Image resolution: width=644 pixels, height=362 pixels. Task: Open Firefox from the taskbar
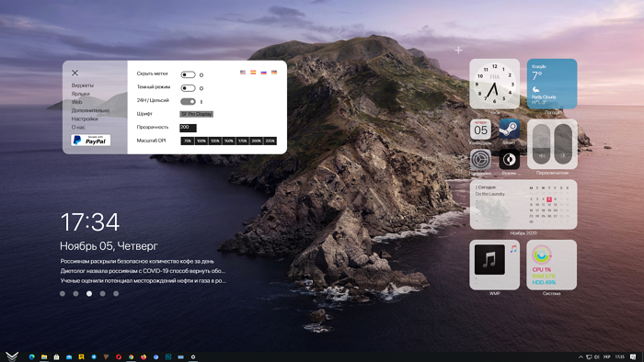[x=144, y=357]
